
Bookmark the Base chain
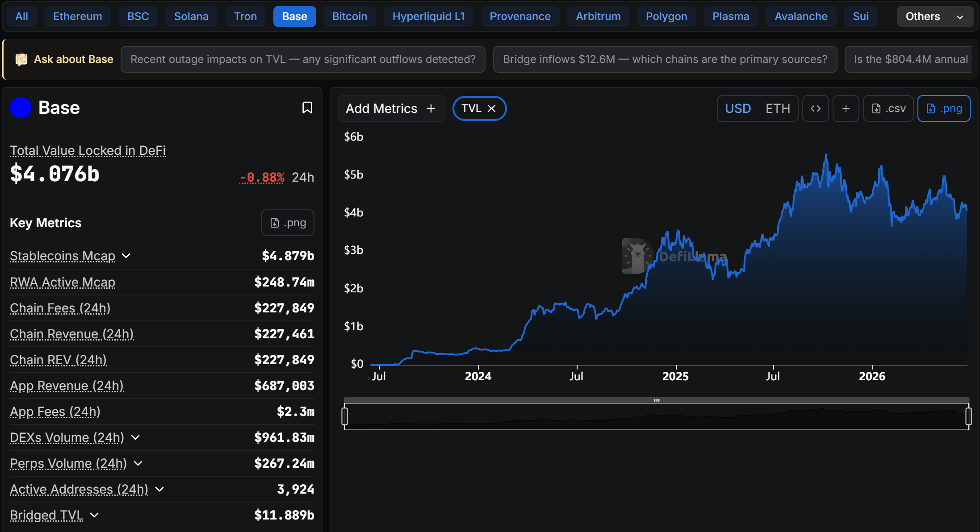point(307,108)
